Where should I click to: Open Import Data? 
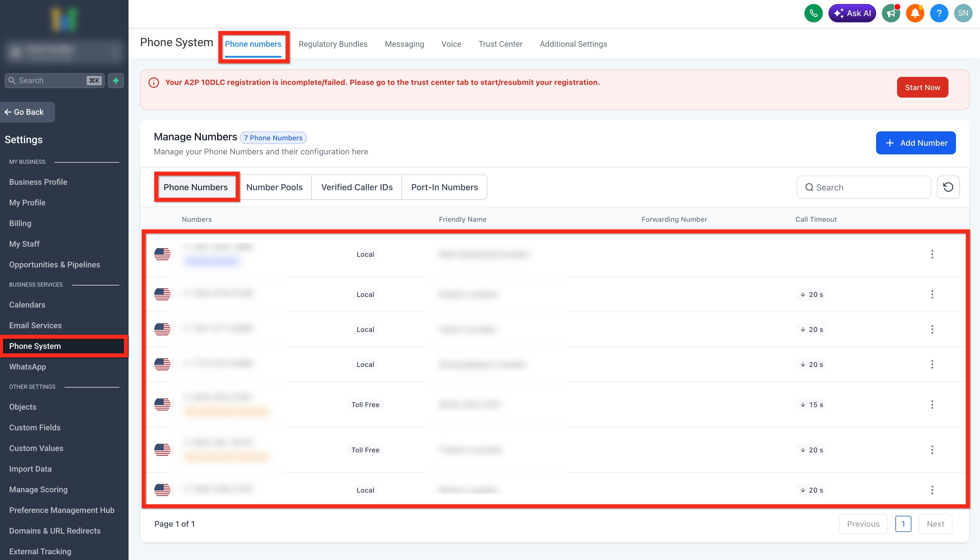pos(30,469)
